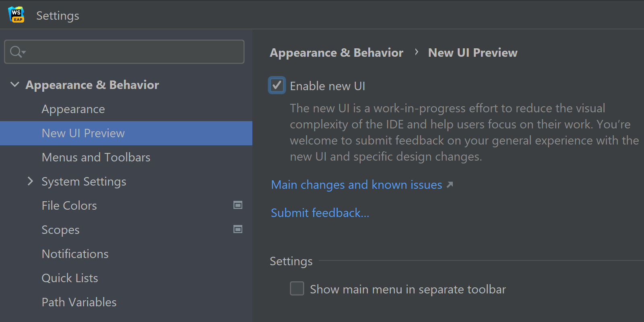Image resolution: width=644 pixels, height=322 pixels.
Task: Click the Submit feedback link
Action: 320,213
